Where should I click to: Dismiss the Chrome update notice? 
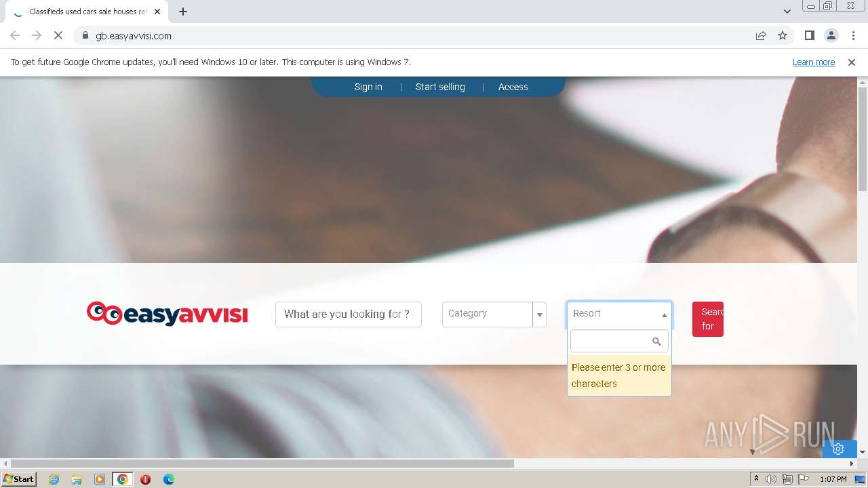pos(852,62)
